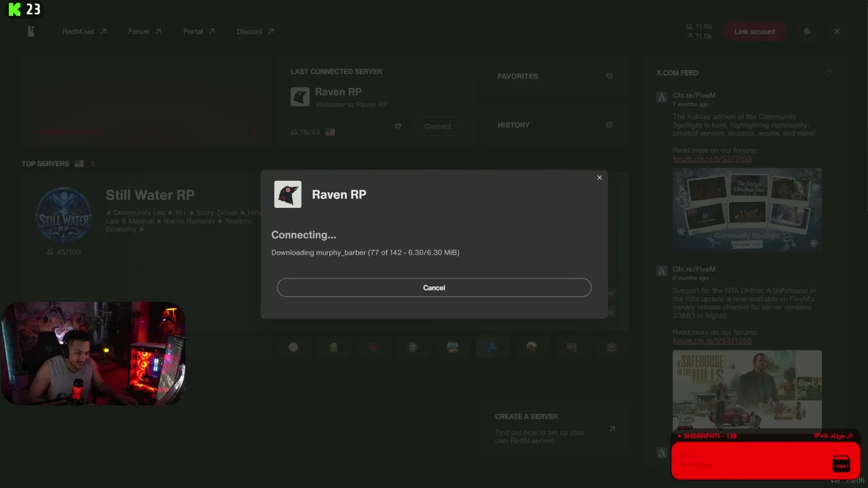
Task: Click the 16/64 player count of Raven RP
Action: click(x=305, y=132)
